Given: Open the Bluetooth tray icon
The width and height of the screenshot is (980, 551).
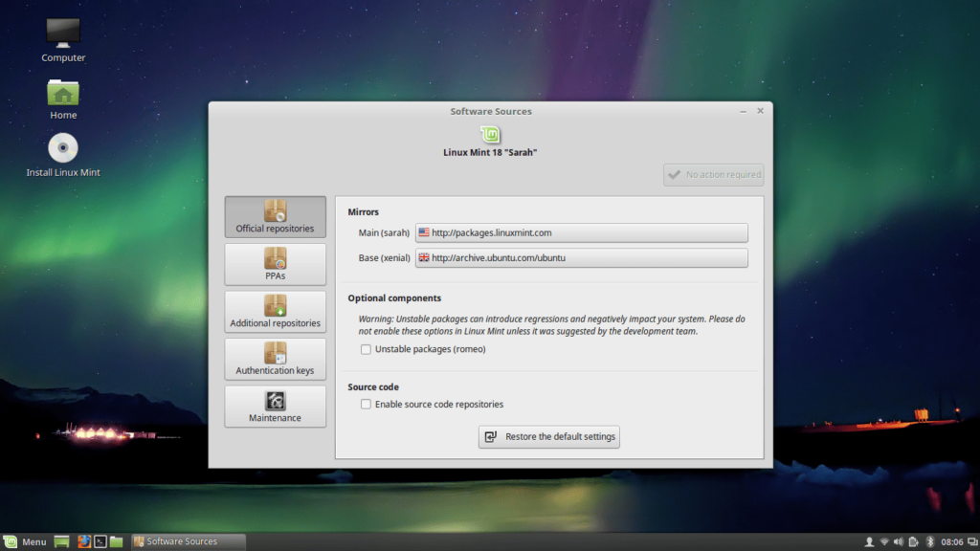Looking at the screenshot, I should tap(929, 541).
